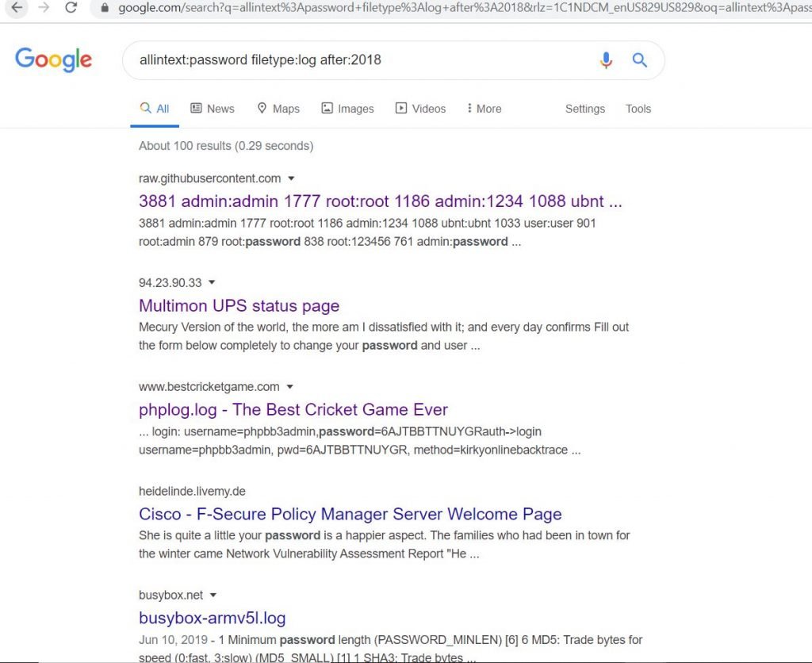The height and width of the screenshot is (663, 812).
Task: Click the Google logo
Action: [x=53, y=59]
